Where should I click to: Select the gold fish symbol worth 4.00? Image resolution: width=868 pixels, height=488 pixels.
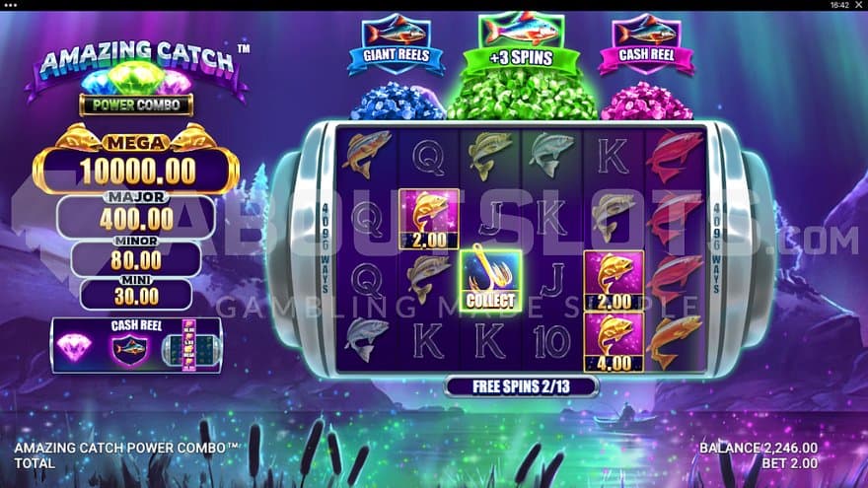[x=614, y=342]
